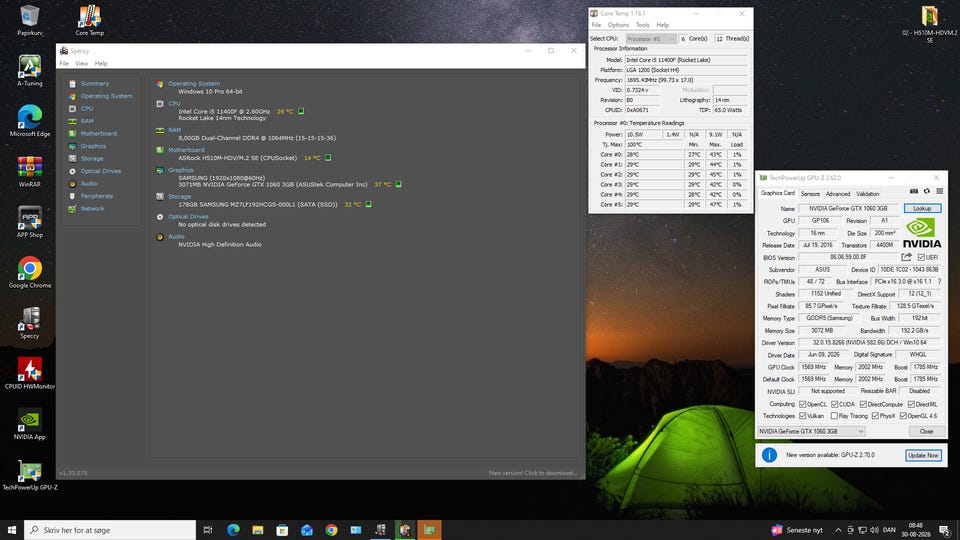Switch to the Advanced tab in GPU-Z
The image size is (960, 540).
pyautogui.click(x=838, y=193)
